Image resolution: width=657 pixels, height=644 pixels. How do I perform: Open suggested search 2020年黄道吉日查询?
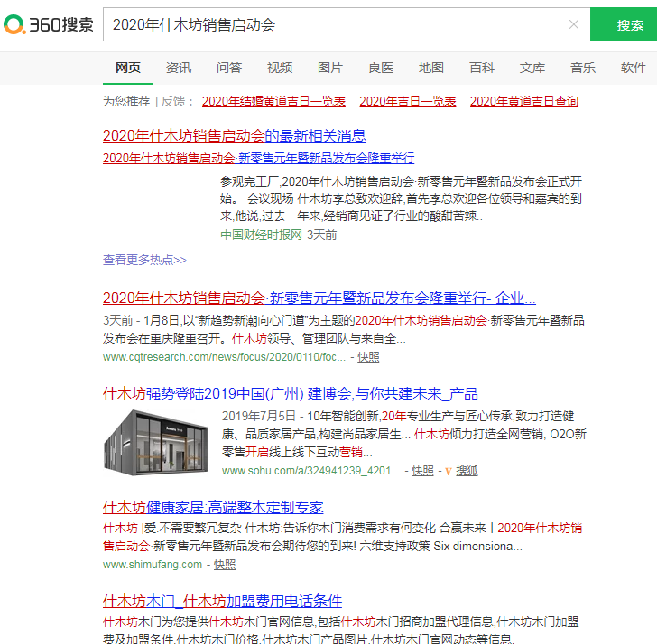(x=523, y=101)
